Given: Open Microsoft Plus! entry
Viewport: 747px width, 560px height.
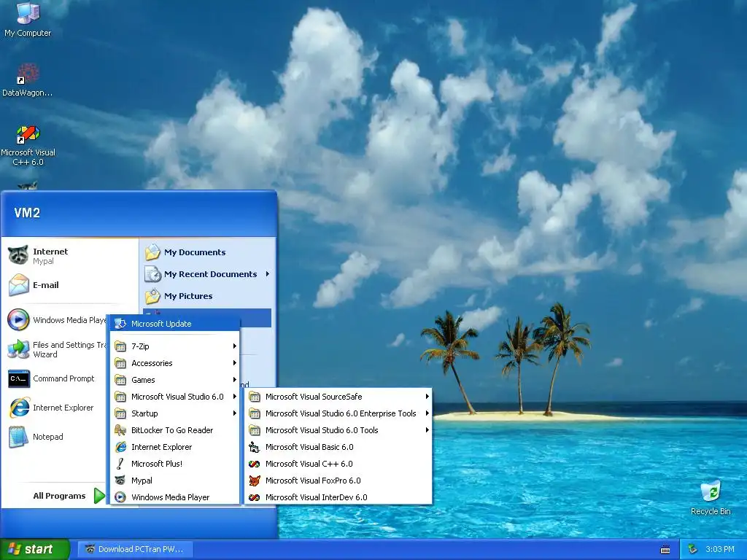Looking at the screenshot, I should (175, 463).
